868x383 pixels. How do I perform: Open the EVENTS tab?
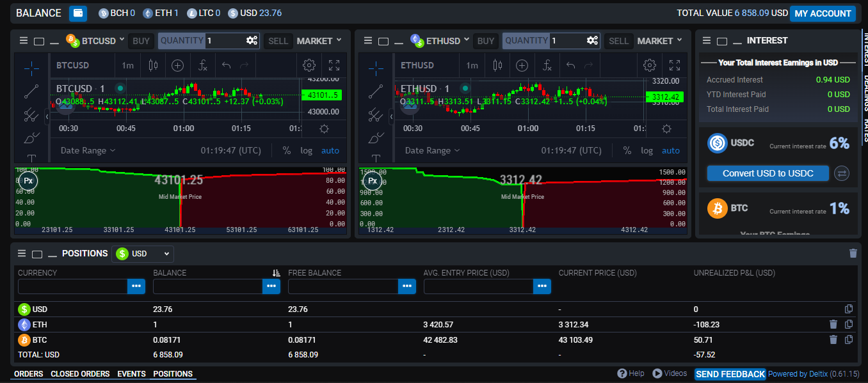131,374
